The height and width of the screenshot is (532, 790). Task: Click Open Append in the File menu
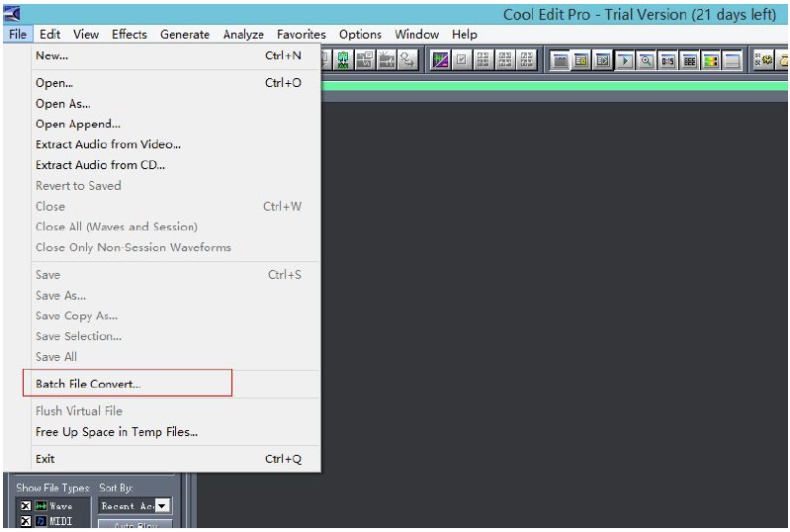pyautogui.click(x=78, y=124)
